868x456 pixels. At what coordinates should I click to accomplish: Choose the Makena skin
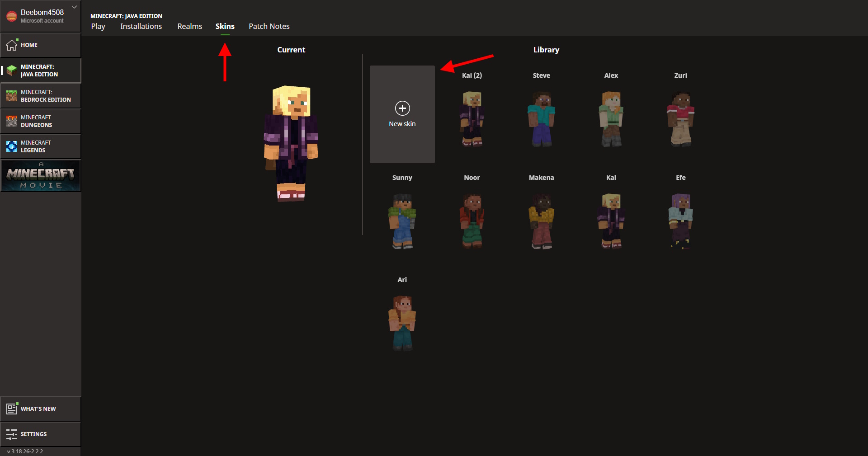(x=541, y=221)
